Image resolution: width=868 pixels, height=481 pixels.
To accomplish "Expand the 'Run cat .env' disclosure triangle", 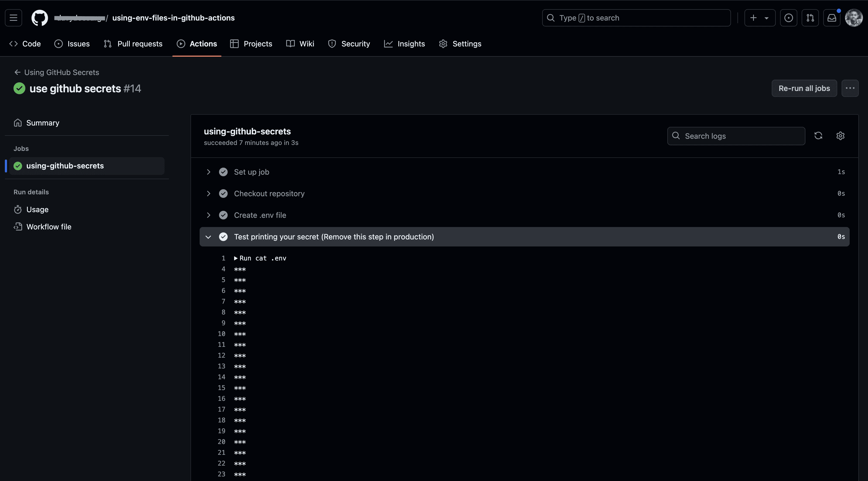I will (236, 258).
